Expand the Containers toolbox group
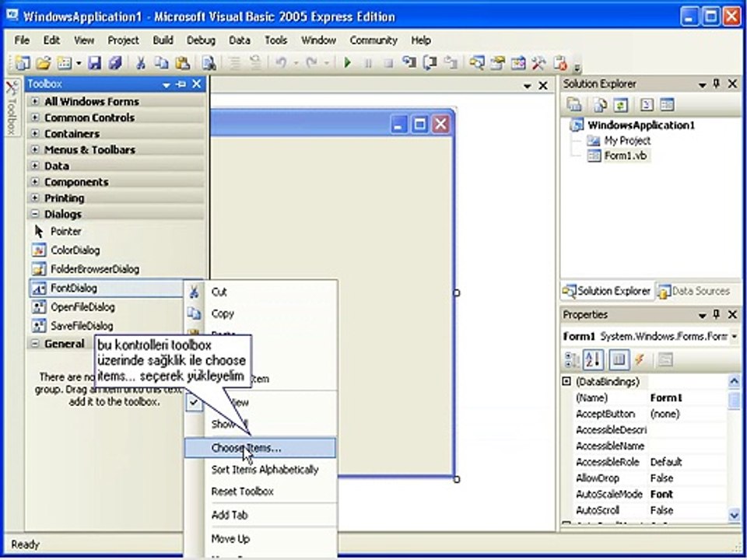Screen dimensions: 747x560 pyautogui.click(x=35, y=134)
